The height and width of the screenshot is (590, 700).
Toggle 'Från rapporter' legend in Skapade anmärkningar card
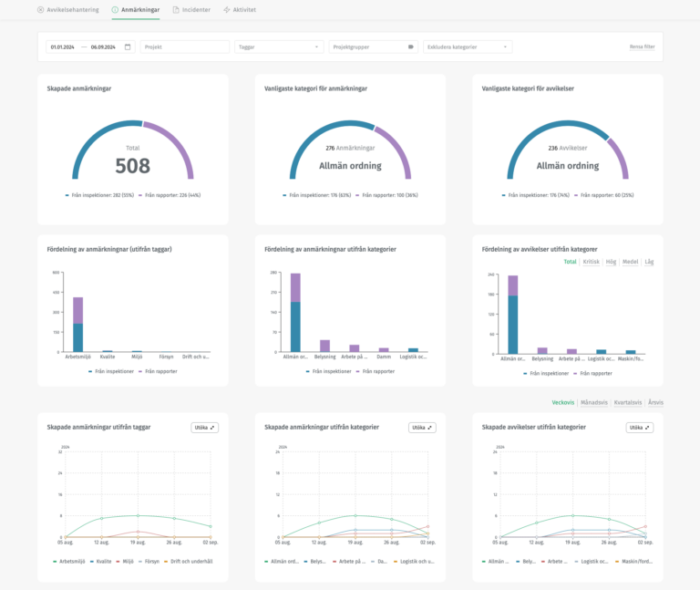coord(169,195)
